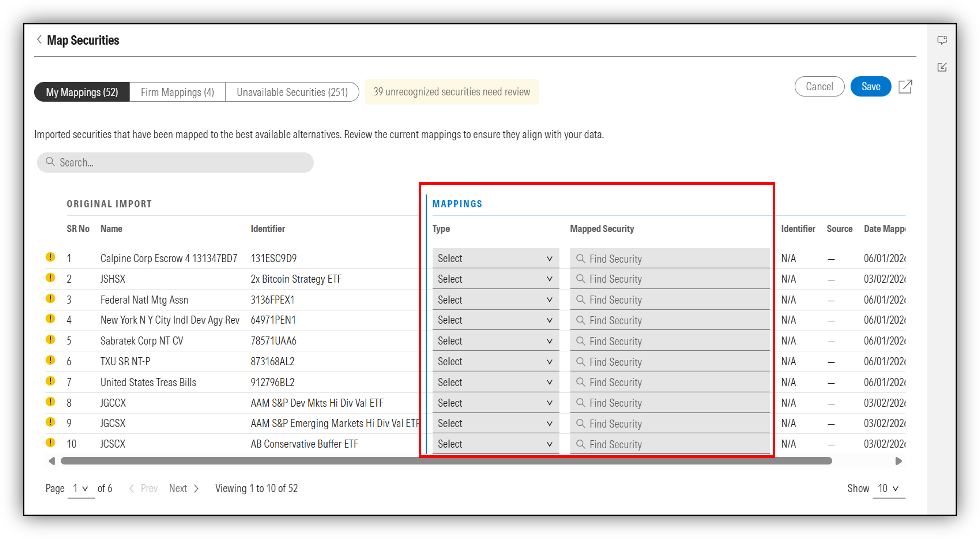Click warning icon for JSHSX row
This screenshot has height=539, width=980.
coord(50,278)
